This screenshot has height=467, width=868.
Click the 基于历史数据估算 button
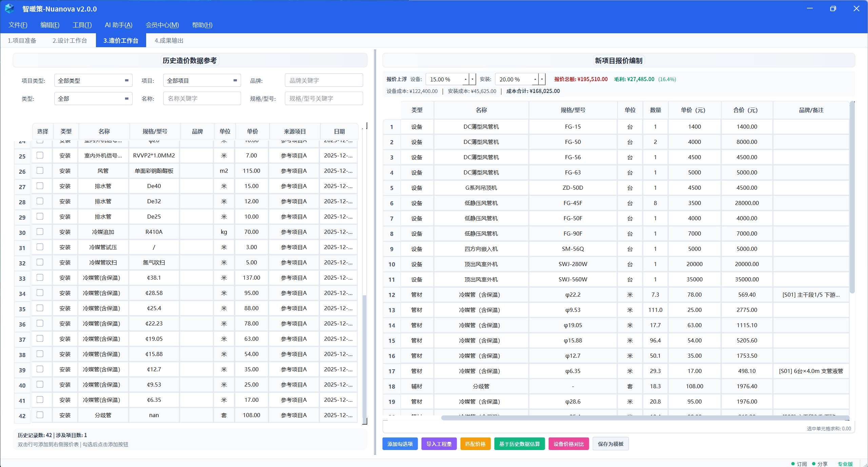click(x=519, y=444)
